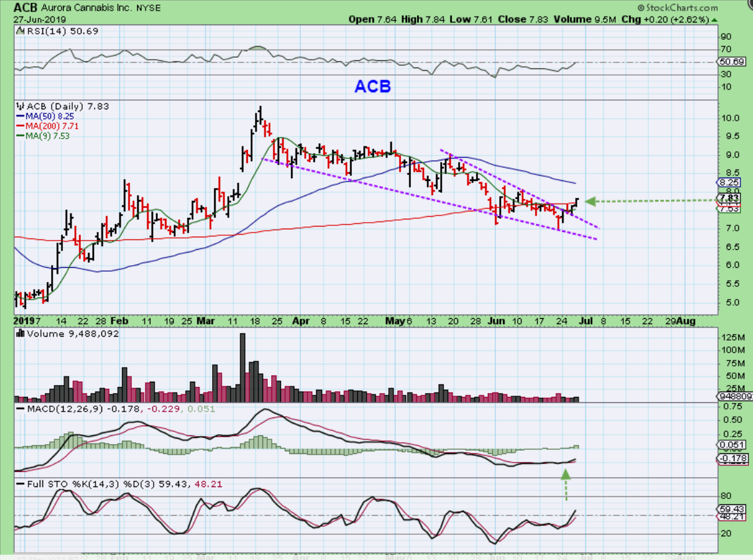Click the 5.0 price axis label
Viewport: 753px width, 560px height.
tap(732, 303)
